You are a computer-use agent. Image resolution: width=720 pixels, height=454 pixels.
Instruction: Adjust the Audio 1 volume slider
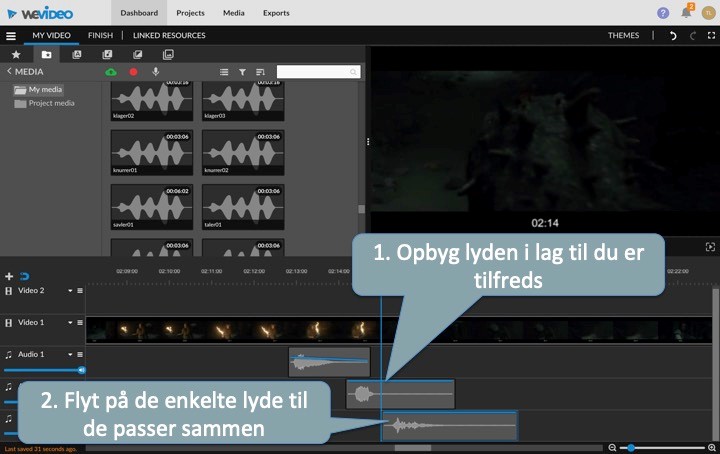point(44,370)
